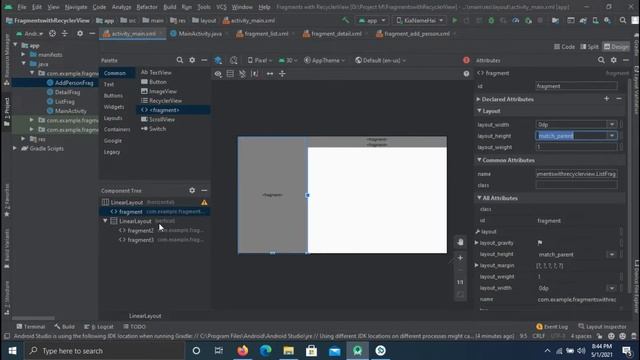
Task: Open the Refactor menu
Action: coord(147,7)
